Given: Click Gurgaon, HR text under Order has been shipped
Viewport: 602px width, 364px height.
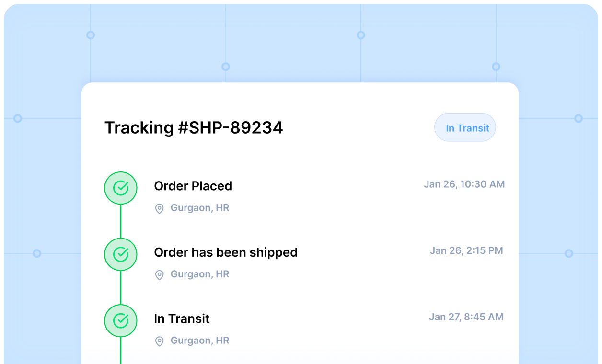Looking at the screenshot, I should point(200,274).
